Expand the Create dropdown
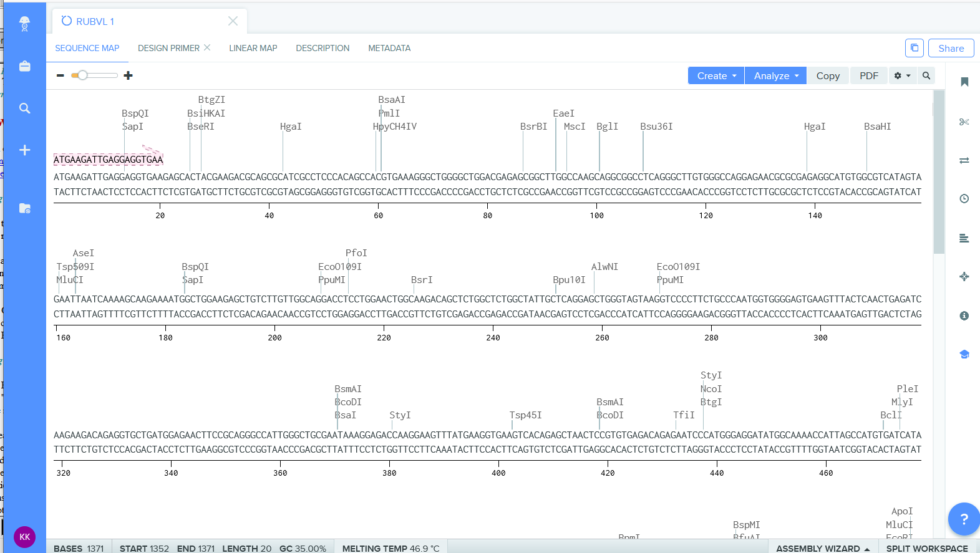980x553 pixels. click(x=716, y=75)
